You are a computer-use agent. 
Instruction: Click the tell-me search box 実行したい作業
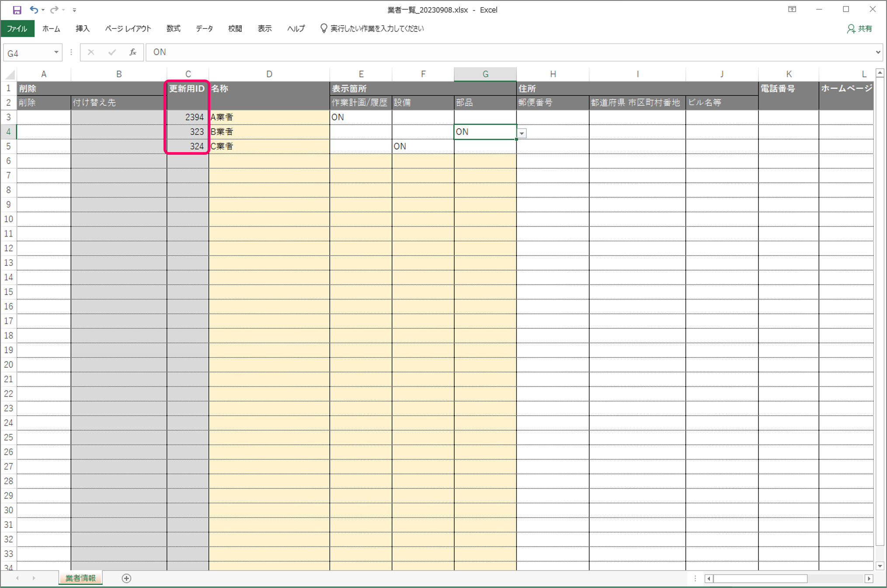pos(377,29)
